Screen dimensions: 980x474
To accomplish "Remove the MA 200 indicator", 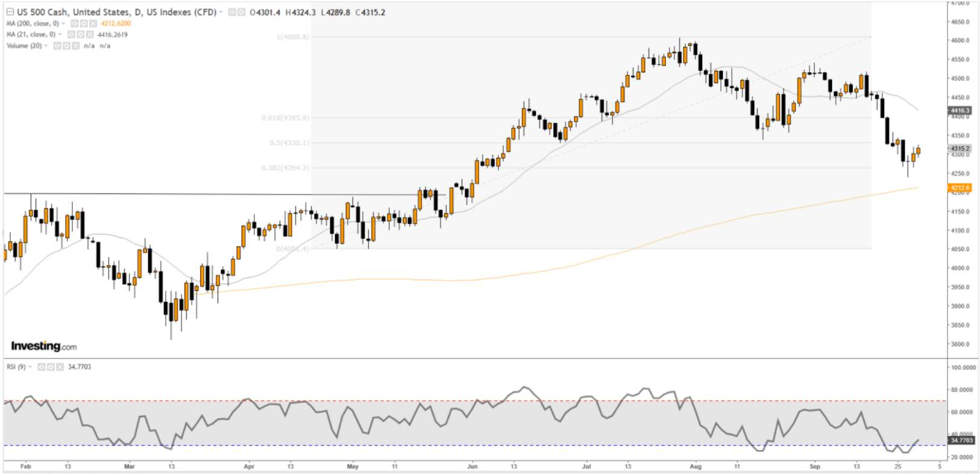I will [x=92, y=23].
